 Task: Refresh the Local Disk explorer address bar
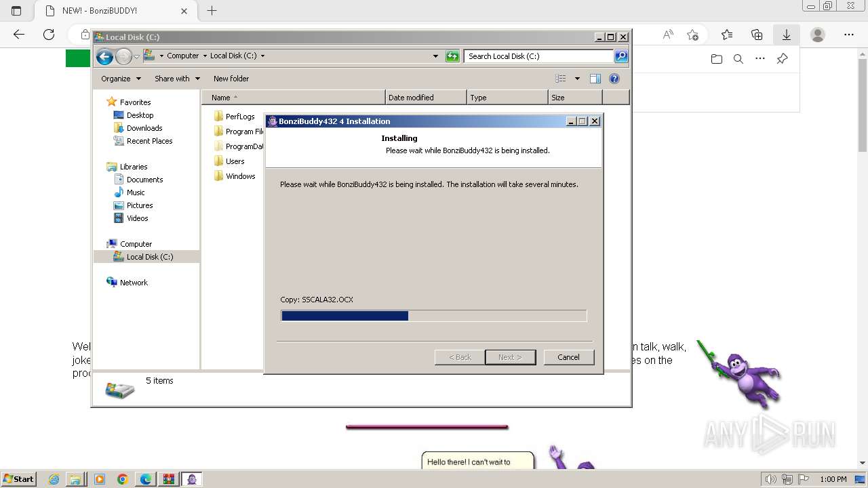coord(452,56)
